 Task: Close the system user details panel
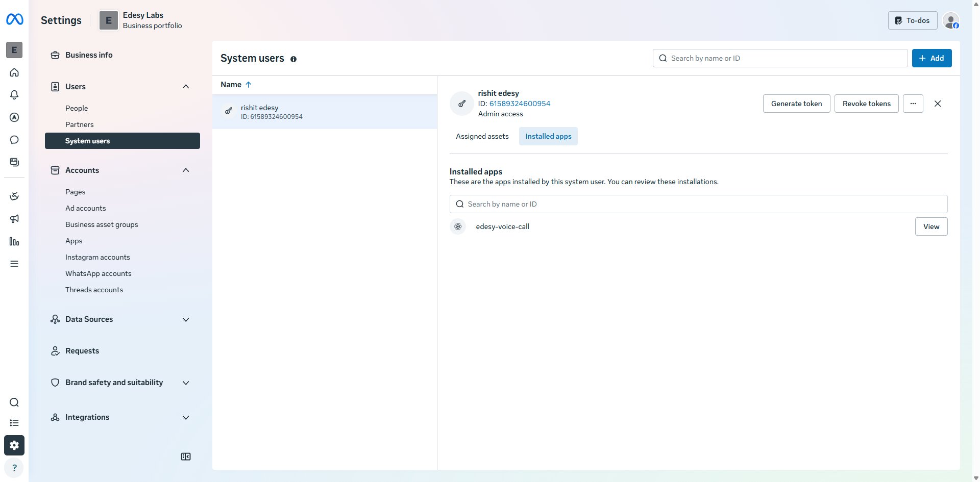[x=938, y=104]
